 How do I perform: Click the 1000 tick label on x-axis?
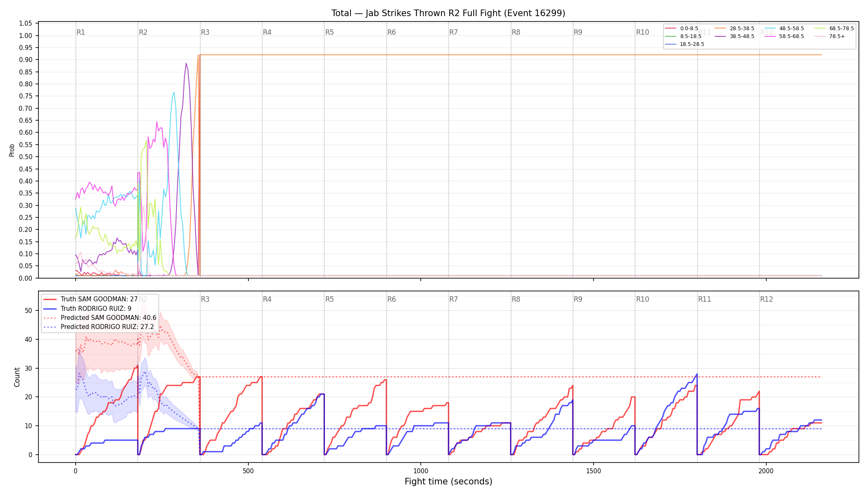coord(421,471)
